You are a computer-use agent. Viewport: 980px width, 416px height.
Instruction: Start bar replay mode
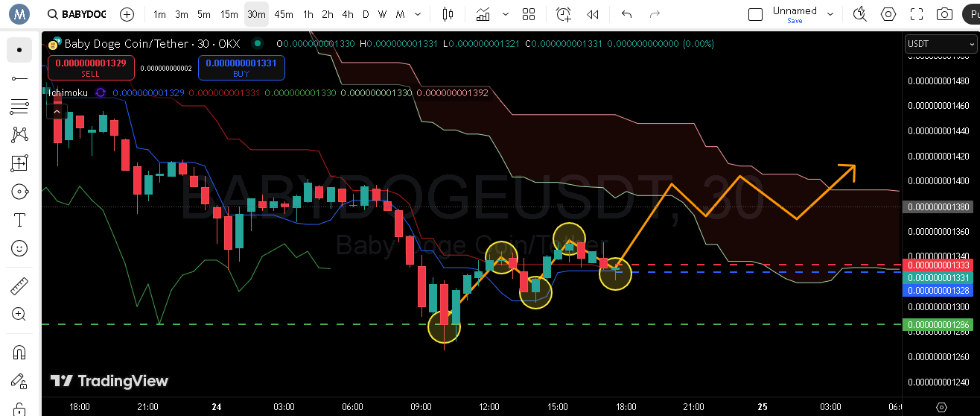pos(593,14)
